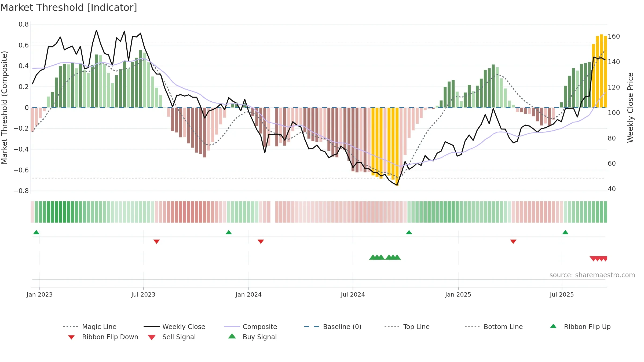Click the source: sharemaestro.com text
The image size is (644, 362).
pyautogui.click(x=592, y=275)
